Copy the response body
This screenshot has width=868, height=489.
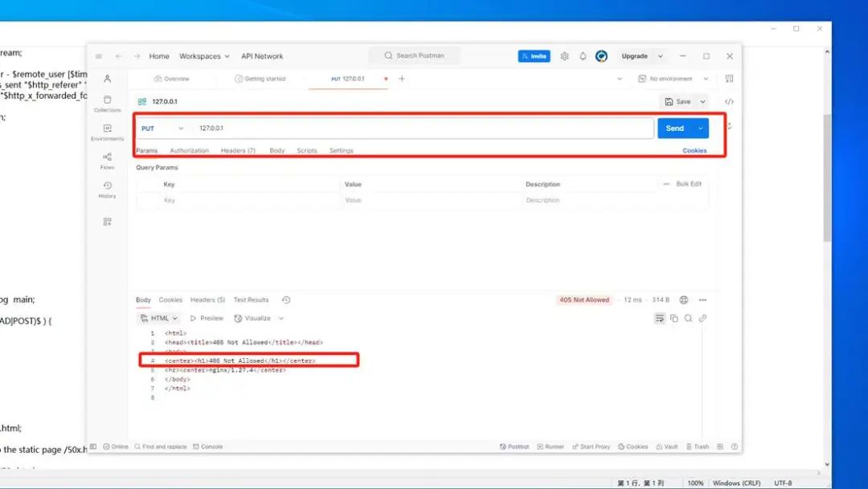coord(674,318)
